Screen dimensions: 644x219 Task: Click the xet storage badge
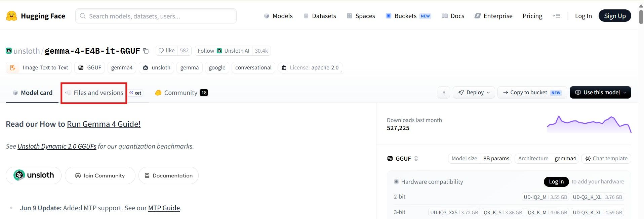point(135,93)
